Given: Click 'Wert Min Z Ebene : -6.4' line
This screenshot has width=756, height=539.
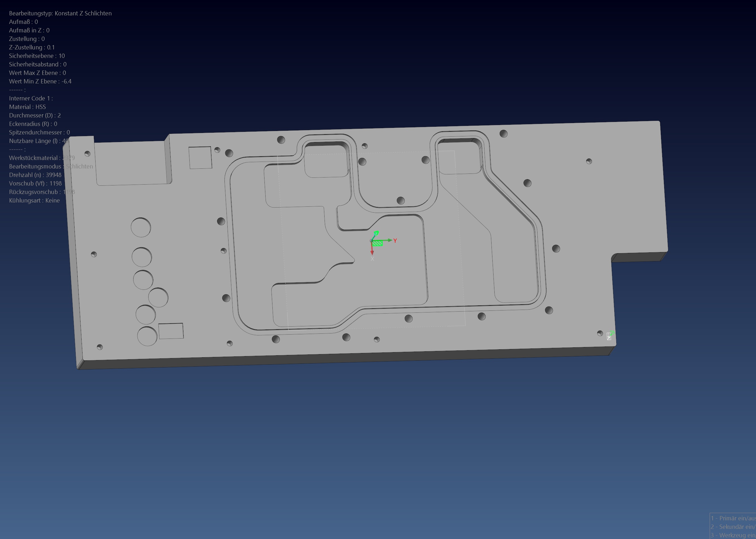Looking at the screenshot, I should point(40,81).
